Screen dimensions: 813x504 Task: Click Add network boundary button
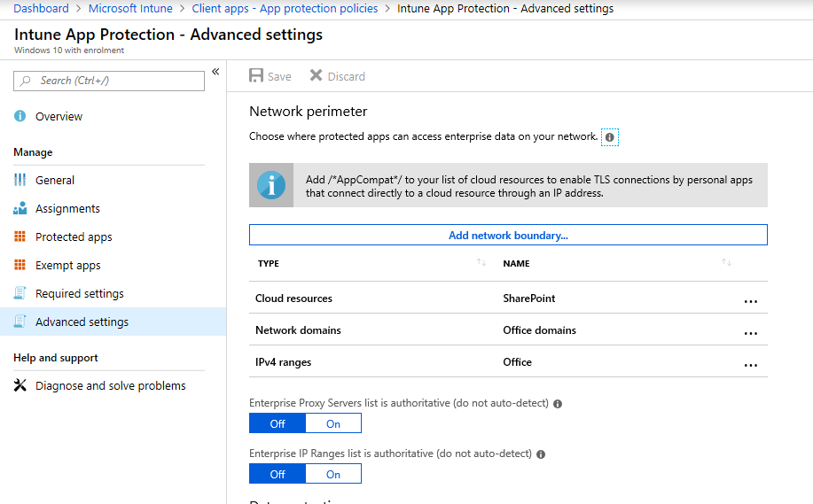tap(508, 235)
